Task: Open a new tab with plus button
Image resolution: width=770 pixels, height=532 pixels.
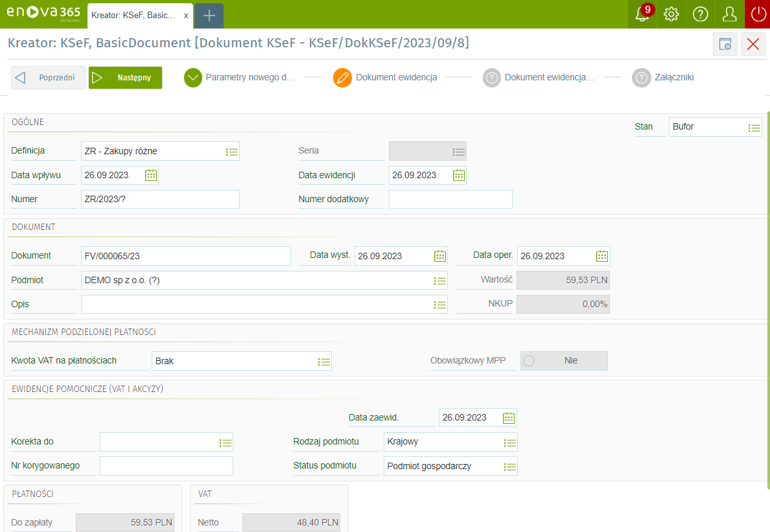Action: click(209, 16)
